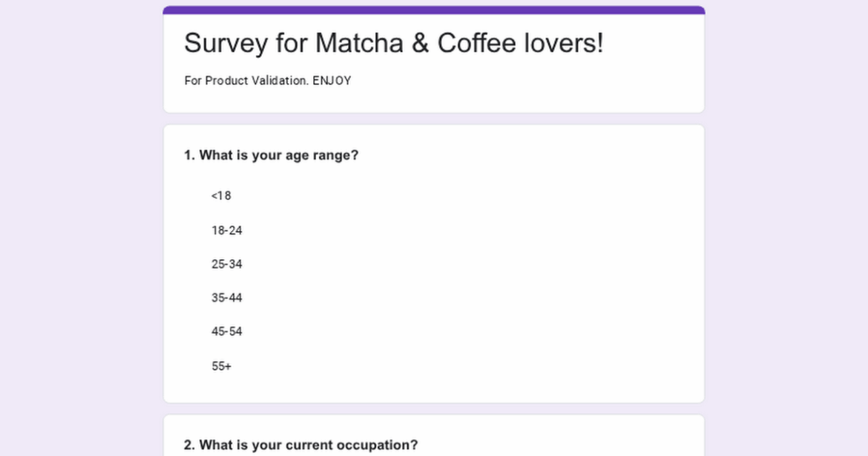Click the survey title "Survey for Matcha & Coffee lovers!"
868x456 pixels.
point(393,43)
